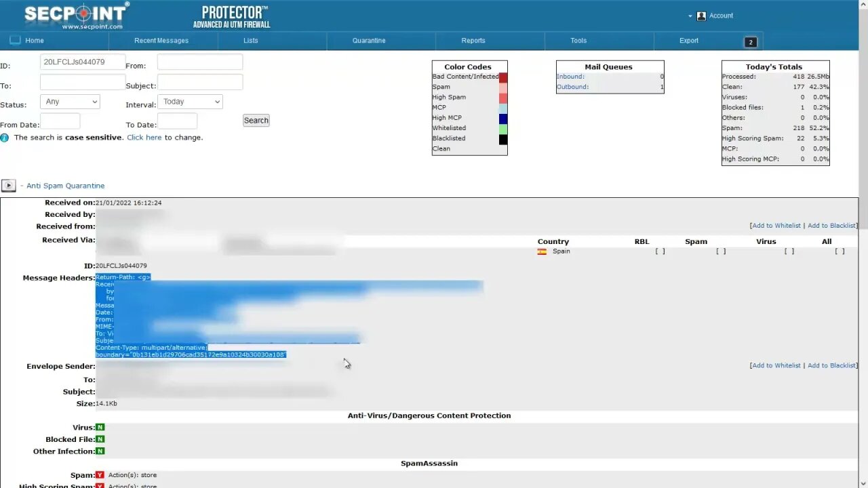This screenshot has height=488, width=868.
Task: Expand the Status dropdown set to Any
Action: point(71,102)
